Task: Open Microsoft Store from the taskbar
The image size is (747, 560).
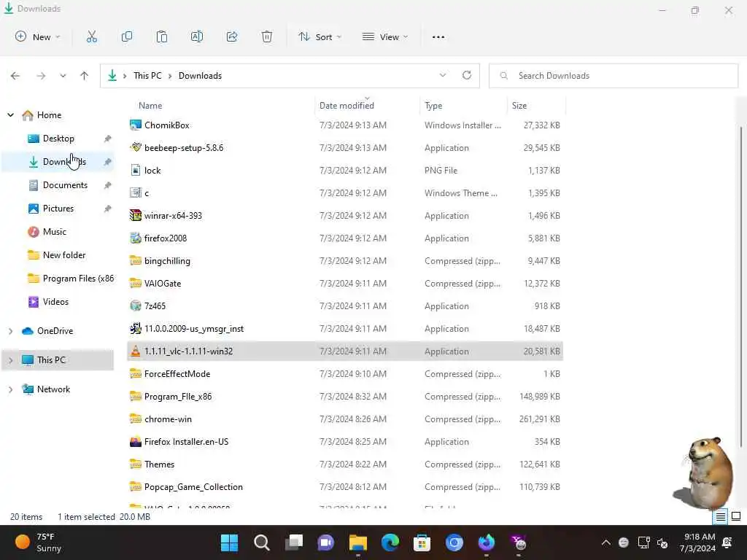Action: click(x=422, y=542)
